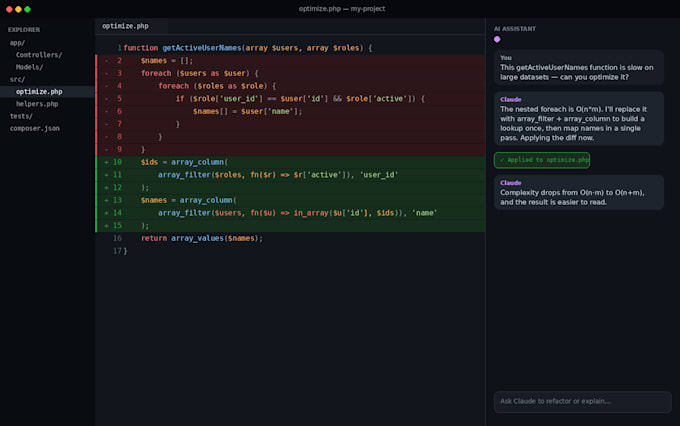
Task: Click Claude's message about complexity drops
Action: 579,192
